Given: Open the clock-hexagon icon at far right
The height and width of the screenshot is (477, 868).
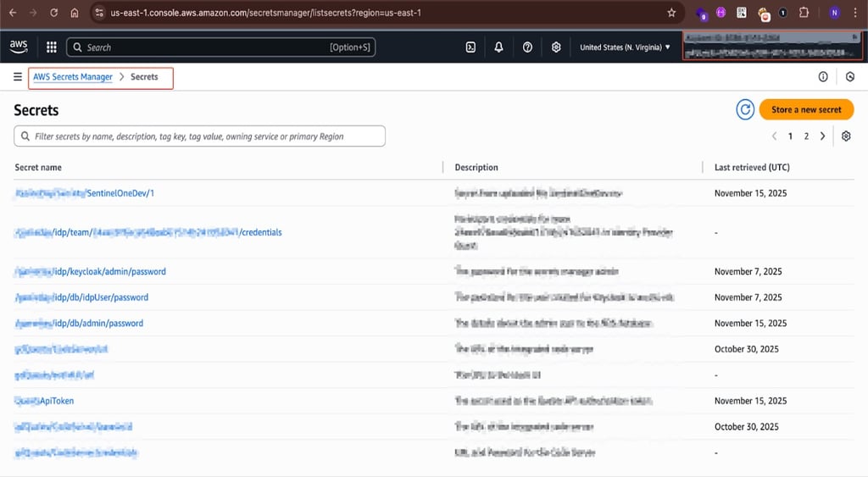Looking at the screenshot, I should click(x=850, y=77).
